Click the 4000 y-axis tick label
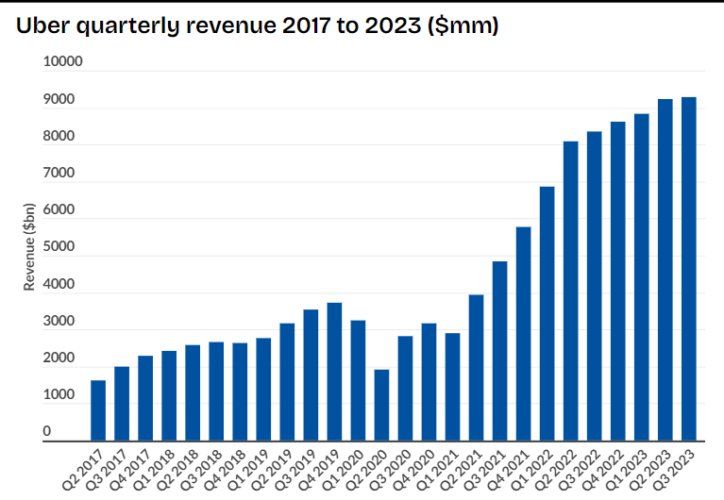Screen dimensions: 724x500 59,284
